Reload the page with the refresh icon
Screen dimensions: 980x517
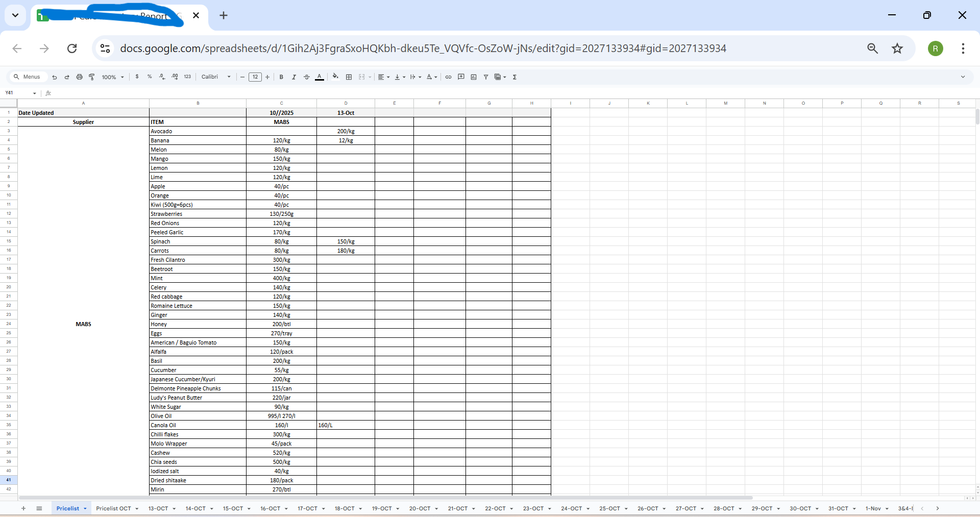click(72, 48)
